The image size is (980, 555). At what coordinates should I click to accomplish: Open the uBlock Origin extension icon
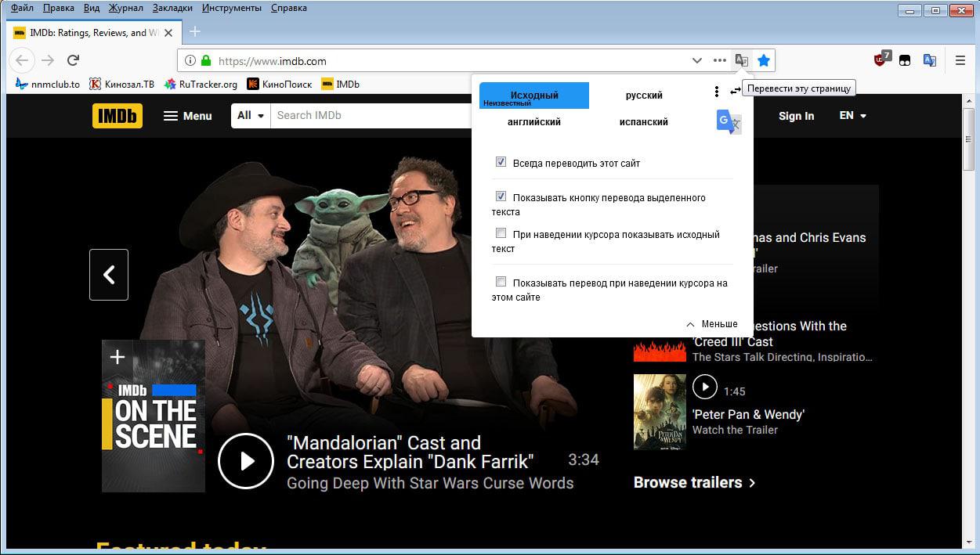(x=882, y=60)
